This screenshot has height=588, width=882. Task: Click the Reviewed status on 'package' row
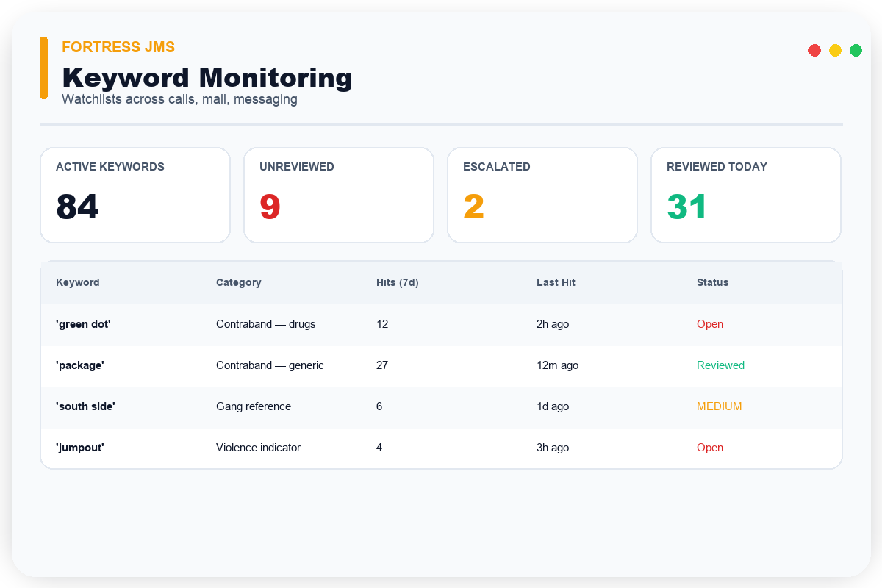tap(721, 365)
